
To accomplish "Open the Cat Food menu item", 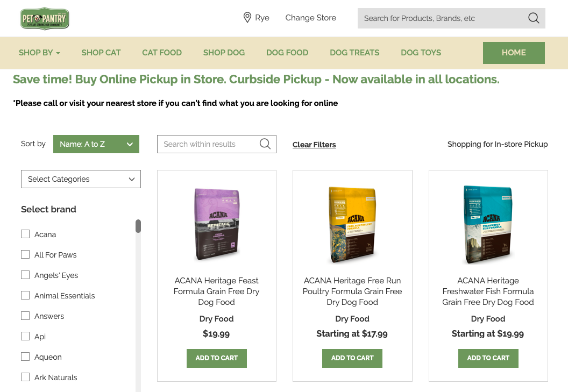I will (162, 53).
